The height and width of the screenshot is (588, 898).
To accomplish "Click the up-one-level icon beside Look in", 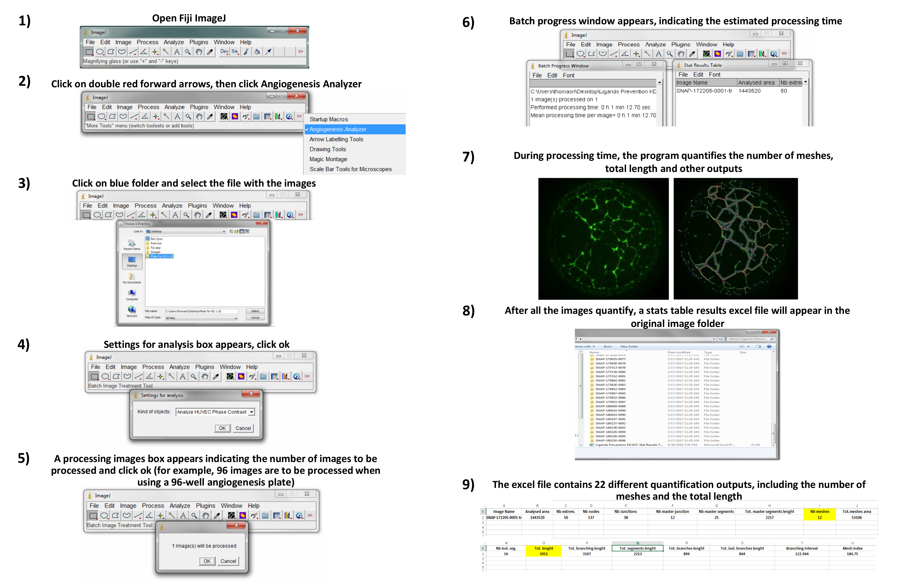I will (231, 232).
